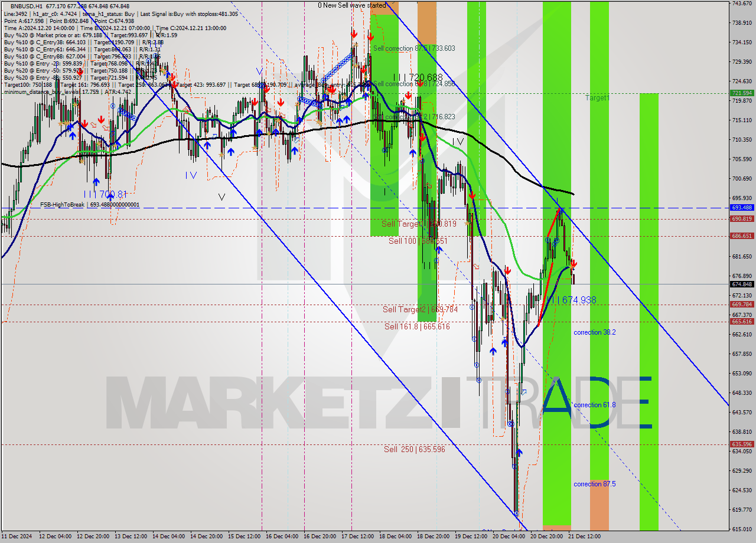Click the red 686.651 price tag
This screenshot has width=756, height=543.
coord(742,235)
